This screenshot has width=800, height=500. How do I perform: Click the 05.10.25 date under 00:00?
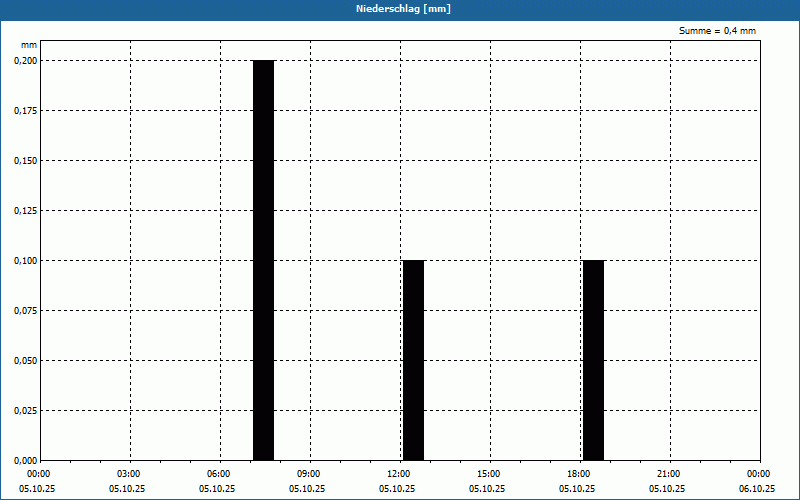(x=37, y=488)
